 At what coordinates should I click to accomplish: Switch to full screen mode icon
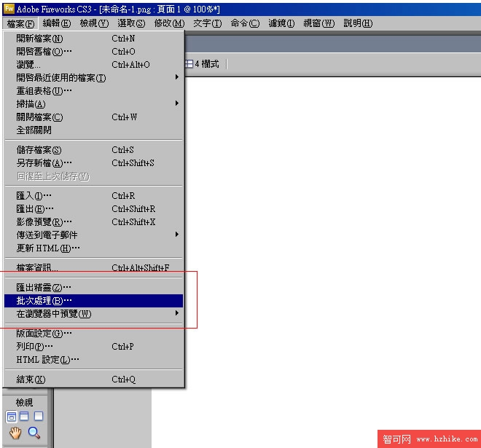39,417
